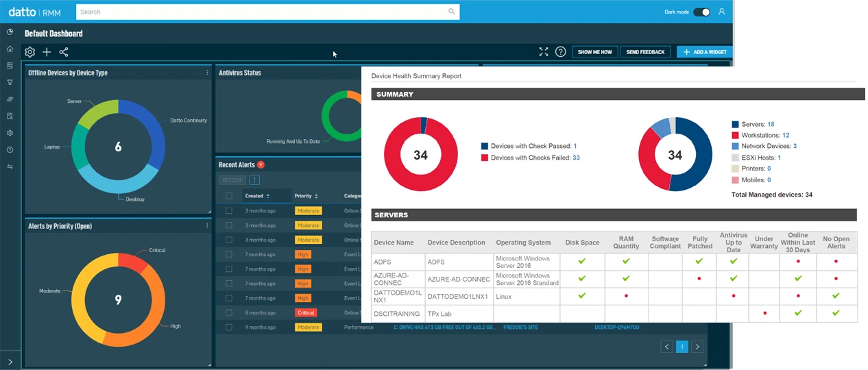Click the Critical priority badge in alerts
Screen dimensions: 868x370
click(x=306, y=312)
